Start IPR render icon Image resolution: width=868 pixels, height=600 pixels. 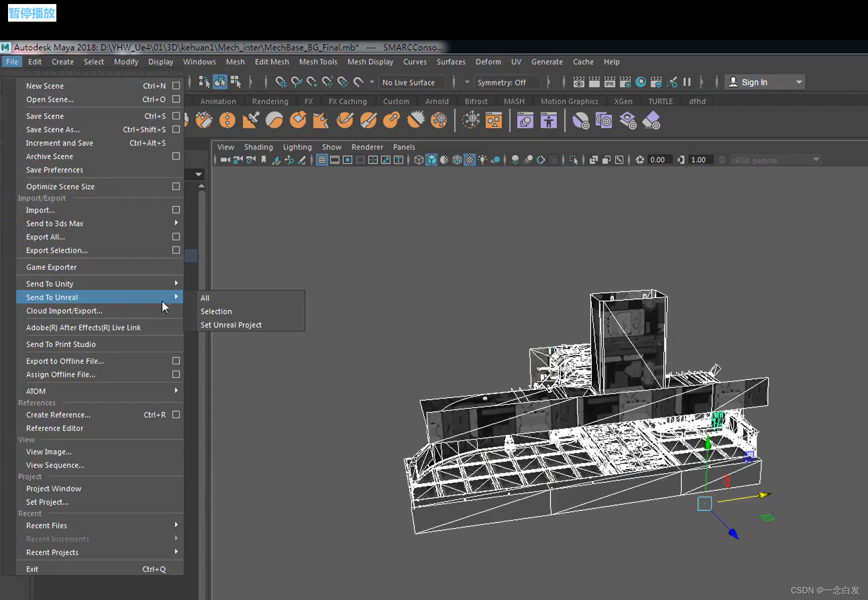click(x=609, y=82)
